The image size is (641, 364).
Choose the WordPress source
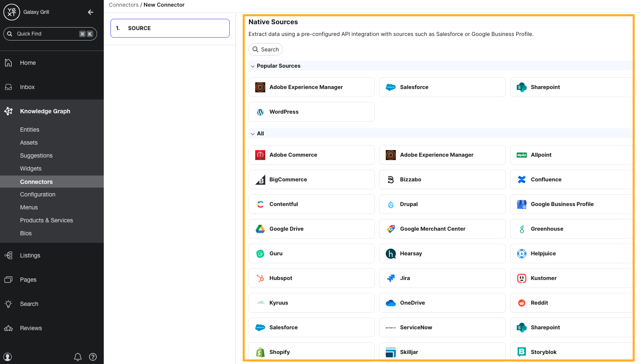[312, 112]
